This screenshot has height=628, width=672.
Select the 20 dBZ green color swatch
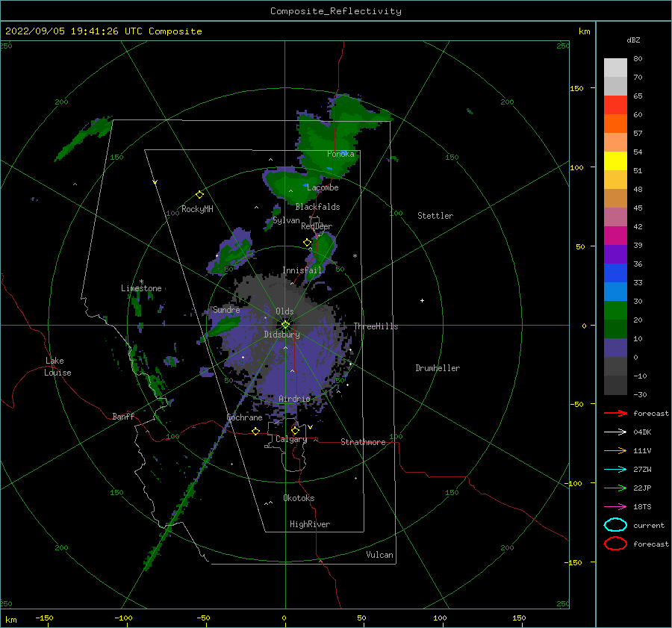[615, 310]
